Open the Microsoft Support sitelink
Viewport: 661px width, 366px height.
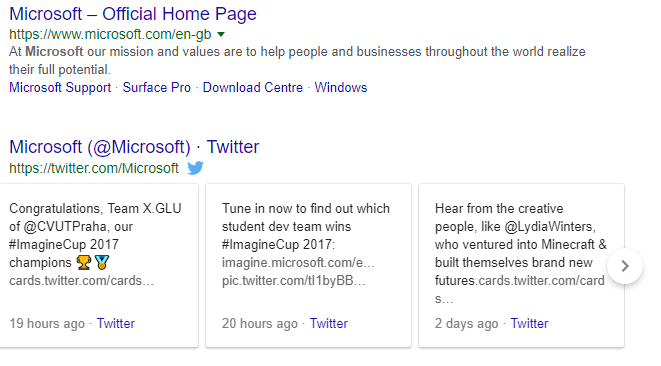(x=60, y=87)
